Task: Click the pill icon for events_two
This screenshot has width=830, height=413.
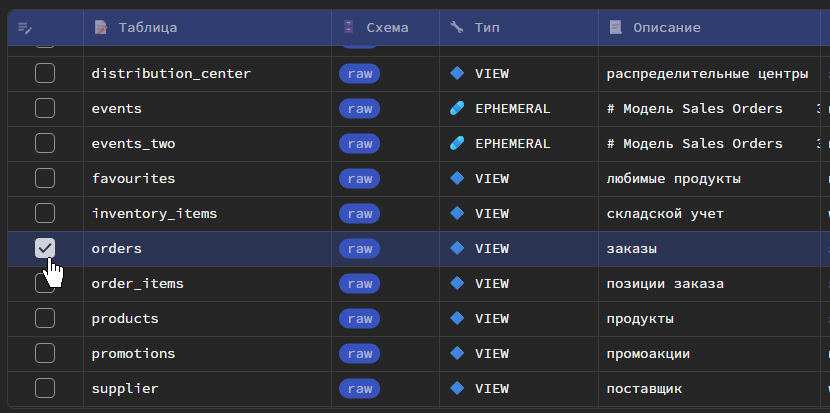Action: (x=458, y=143)
